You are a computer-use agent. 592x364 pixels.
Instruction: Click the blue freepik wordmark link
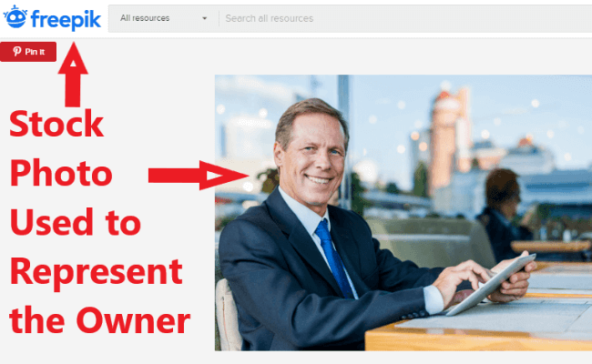coord(66,20)
